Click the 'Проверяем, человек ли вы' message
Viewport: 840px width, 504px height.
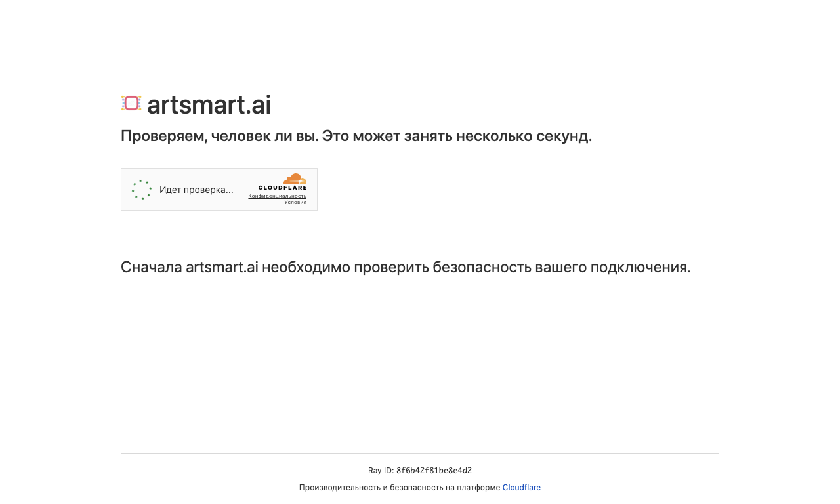(x=356, y=136)
